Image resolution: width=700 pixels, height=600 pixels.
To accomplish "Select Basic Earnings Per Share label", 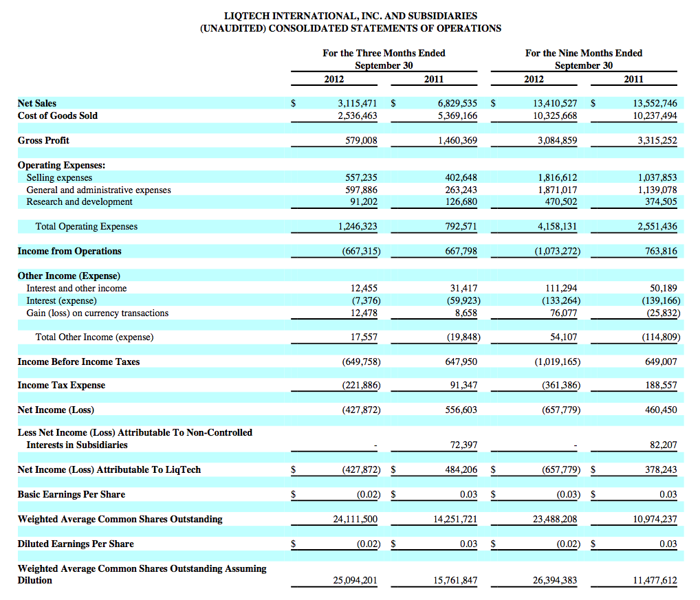I will 72,495.
